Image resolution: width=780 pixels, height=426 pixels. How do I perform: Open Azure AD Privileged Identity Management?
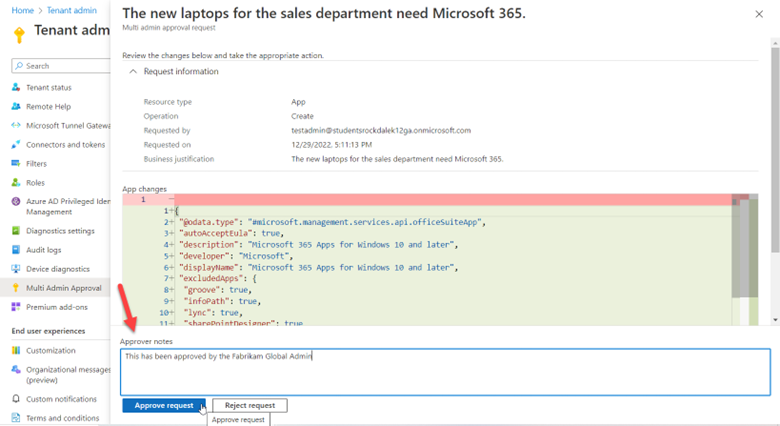click(68, 207)
